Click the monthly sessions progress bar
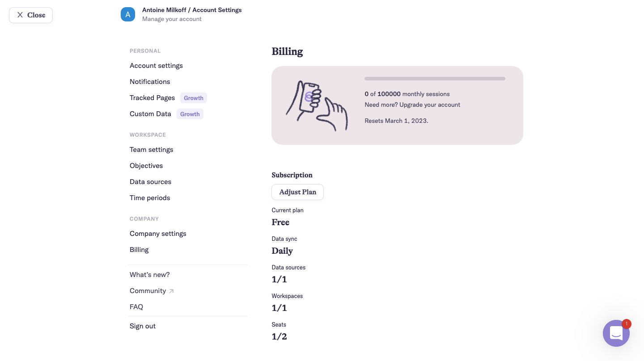Image resolution: width=644 pixels, height=361 pixels. click(435, 79)
